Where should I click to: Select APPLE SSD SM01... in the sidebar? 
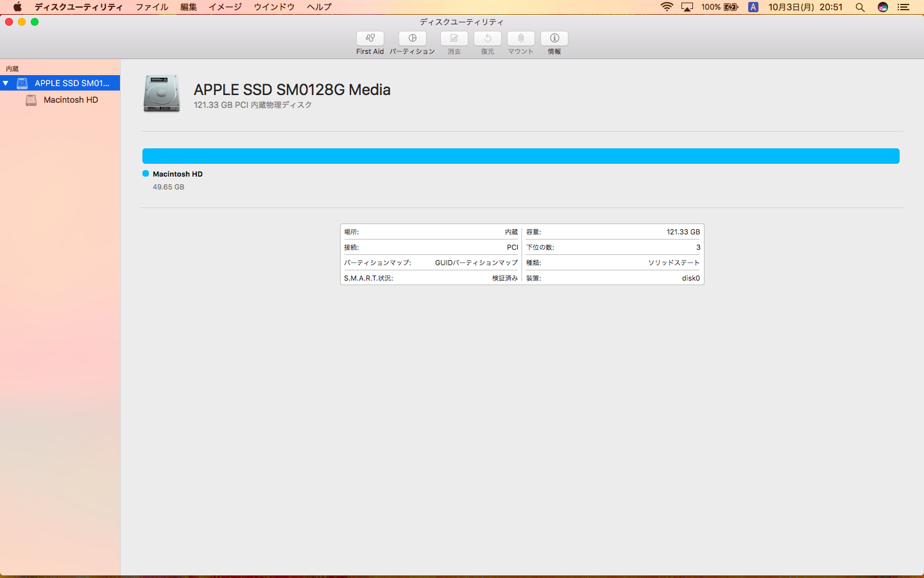click(x=60, y=83)
